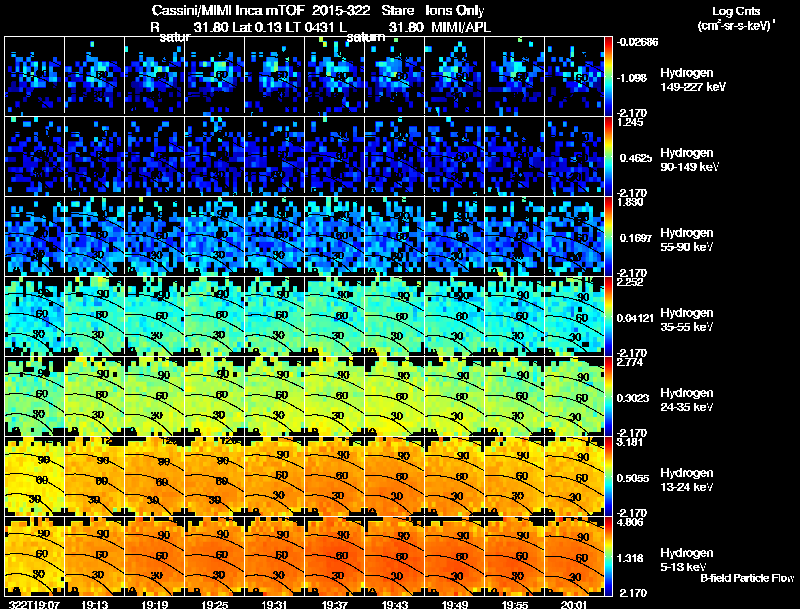Screen dimensions: 800x609
Task: Click the color bar beside Hydrogen 149-227 keV
Action: coord(608,77)
